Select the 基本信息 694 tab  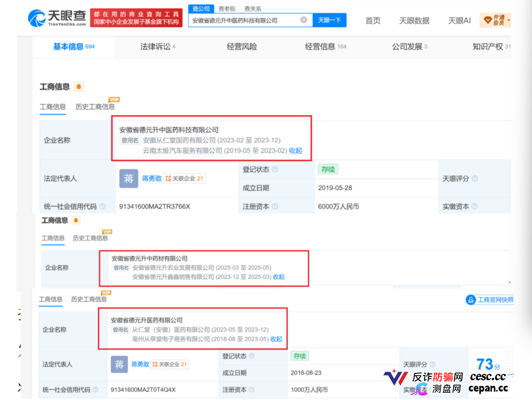74,46
